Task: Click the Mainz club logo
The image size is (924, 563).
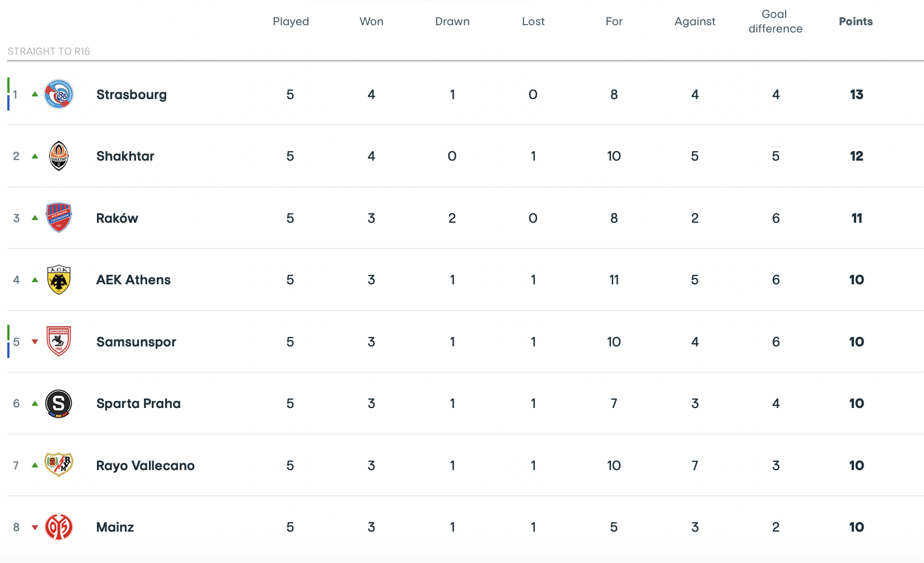Action: coord(59,527)
